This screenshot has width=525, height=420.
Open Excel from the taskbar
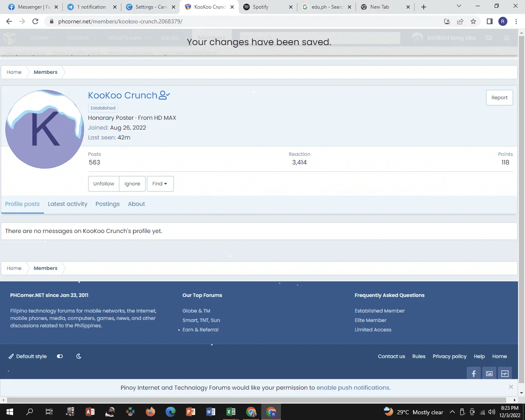pos(231,412)
